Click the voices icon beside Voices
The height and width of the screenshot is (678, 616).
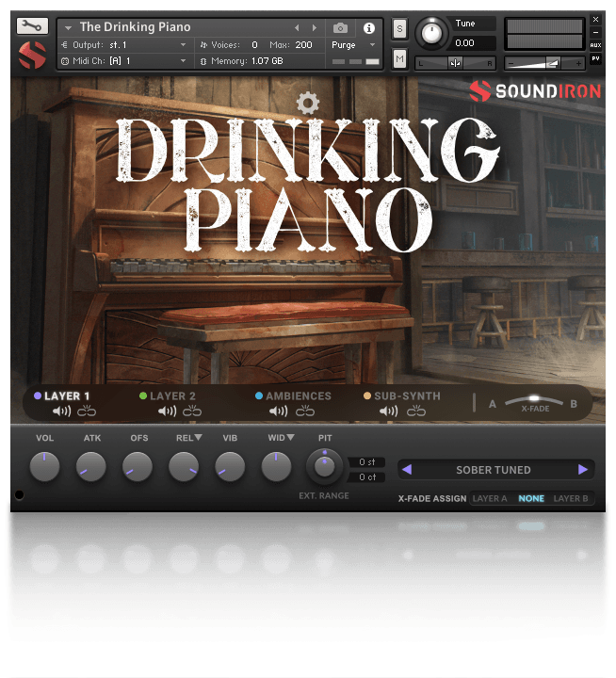tap(203, 44)
